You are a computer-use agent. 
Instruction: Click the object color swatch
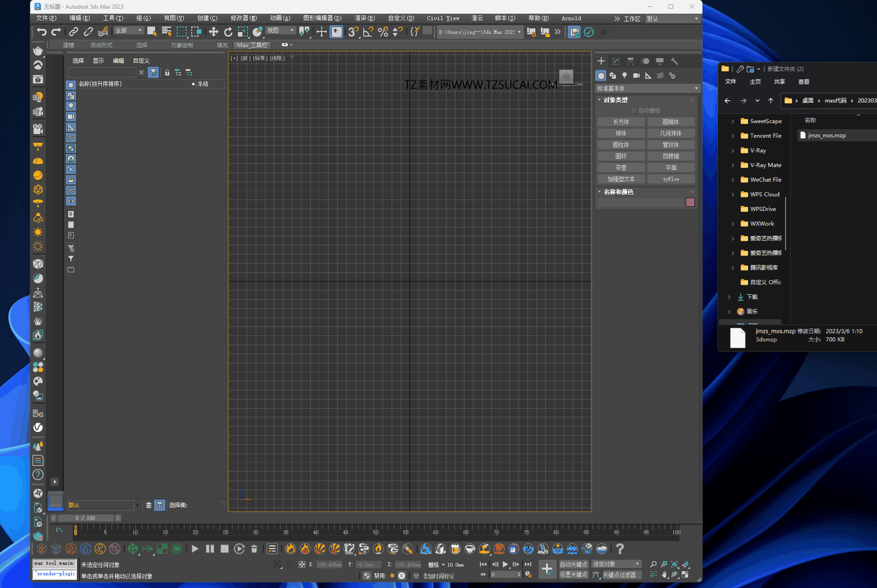click(690, 202)
